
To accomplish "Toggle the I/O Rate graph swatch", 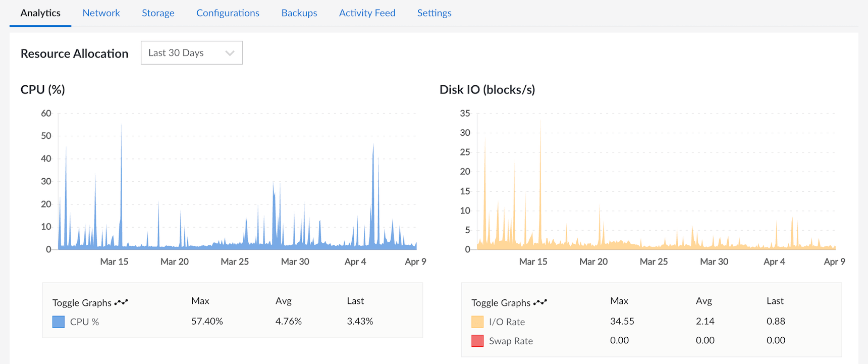I will point(477,322).
